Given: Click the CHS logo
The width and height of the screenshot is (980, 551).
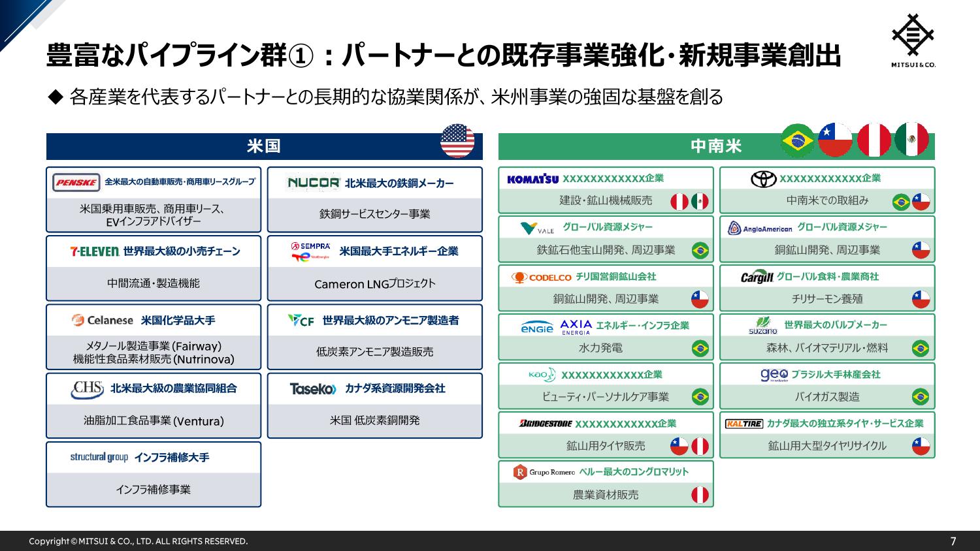Looking at the screenshot, I should coord(88,389).
